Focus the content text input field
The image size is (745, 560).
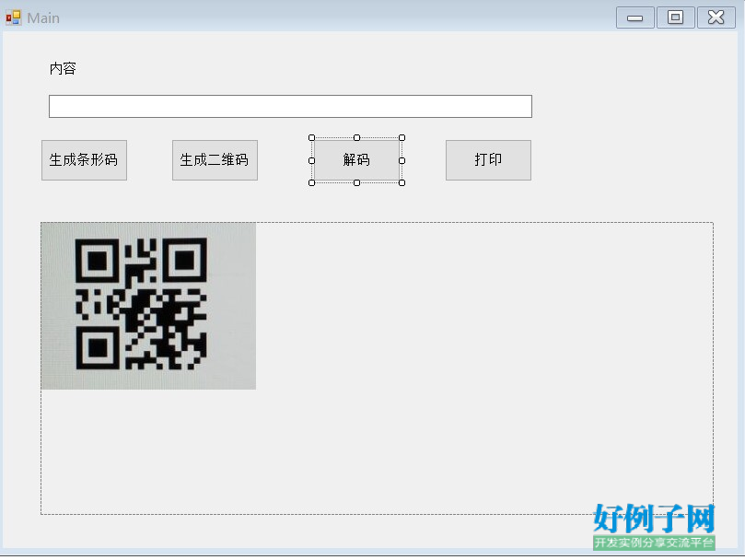[290, 106]
